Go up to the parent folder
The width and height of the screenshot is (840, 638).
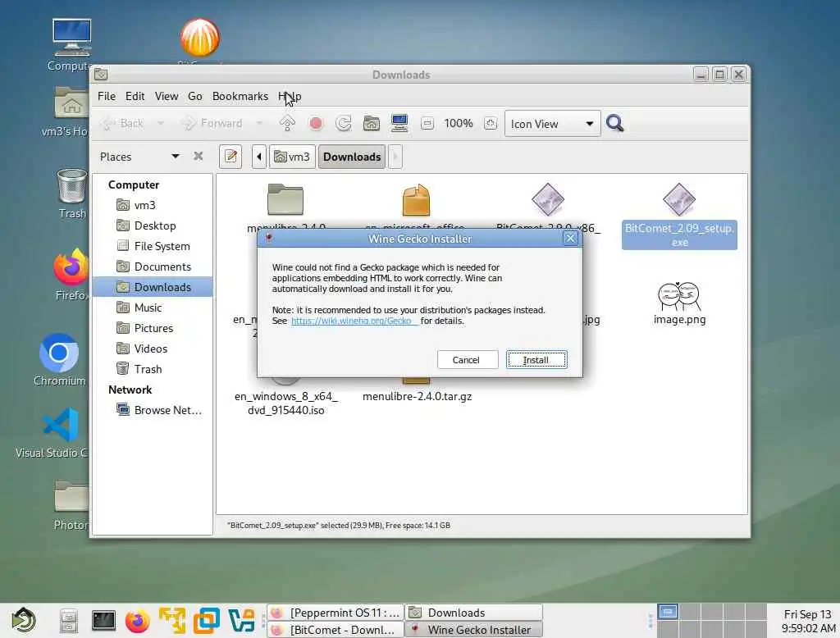click(x=287, y=124)
